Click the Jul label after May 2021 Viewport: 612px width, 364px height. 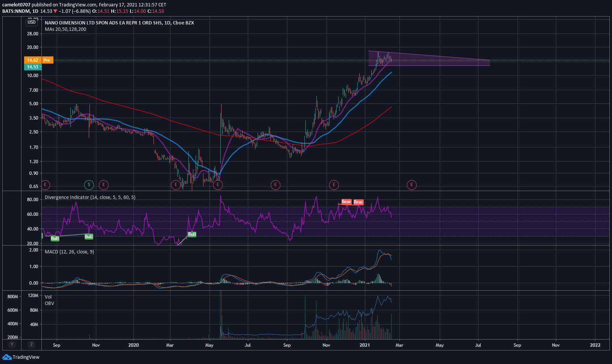478,345
